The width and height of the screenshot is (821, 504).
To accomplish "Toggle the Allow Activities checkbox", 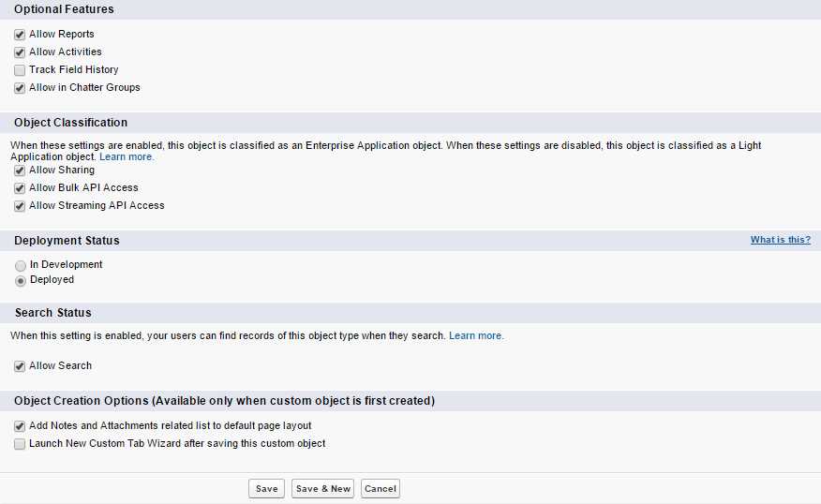I will click(20, 52).
